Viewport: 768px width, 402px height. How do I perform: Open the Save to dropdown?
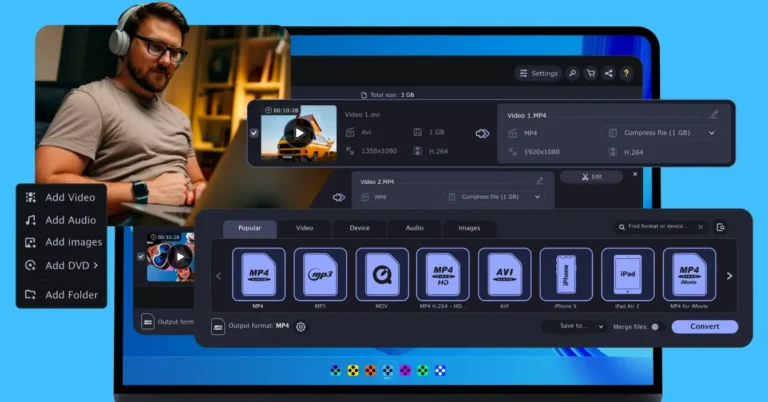576,326
